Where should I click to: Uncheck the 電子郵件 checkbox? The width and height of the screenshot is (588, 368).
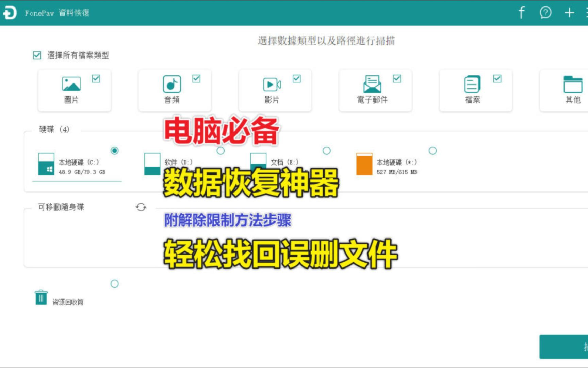click(397, 79)
